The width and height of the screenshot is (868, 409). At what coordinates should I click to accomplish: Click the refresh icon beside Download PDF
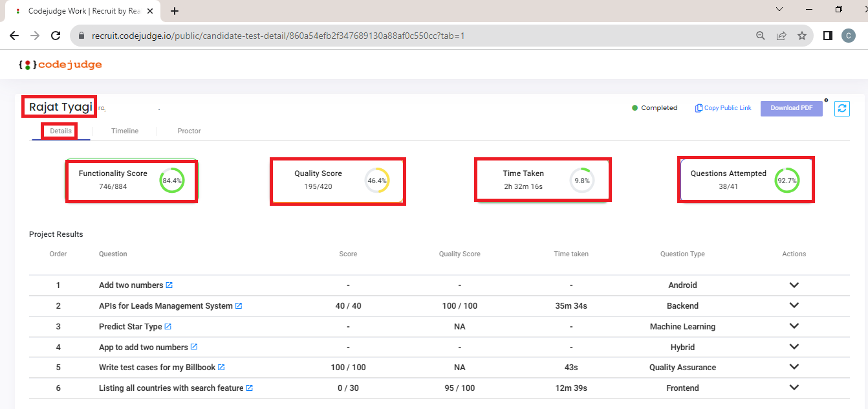click(x=841, y=108)
